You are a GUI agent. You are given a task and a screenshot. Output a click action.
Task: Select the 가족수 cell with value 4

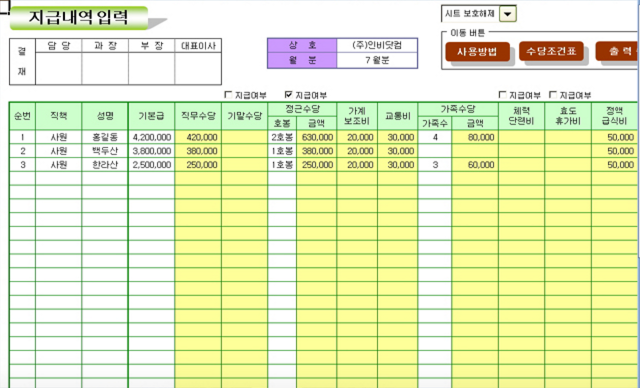tap(435, 137)
